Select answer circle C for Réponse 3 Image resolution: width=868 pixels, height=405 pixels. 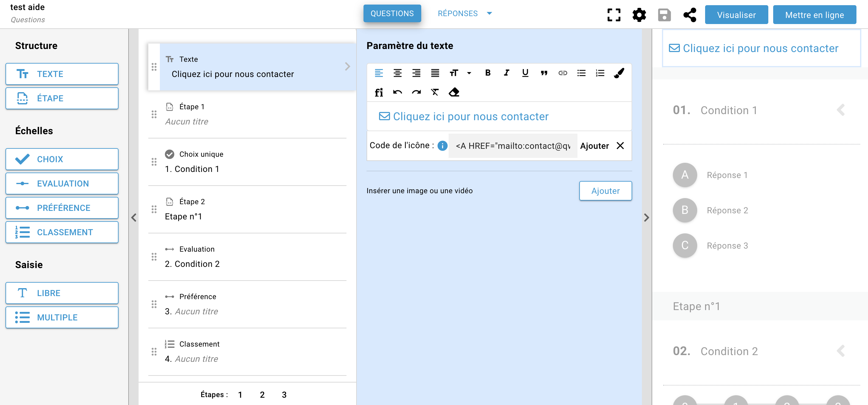(685, 246)
